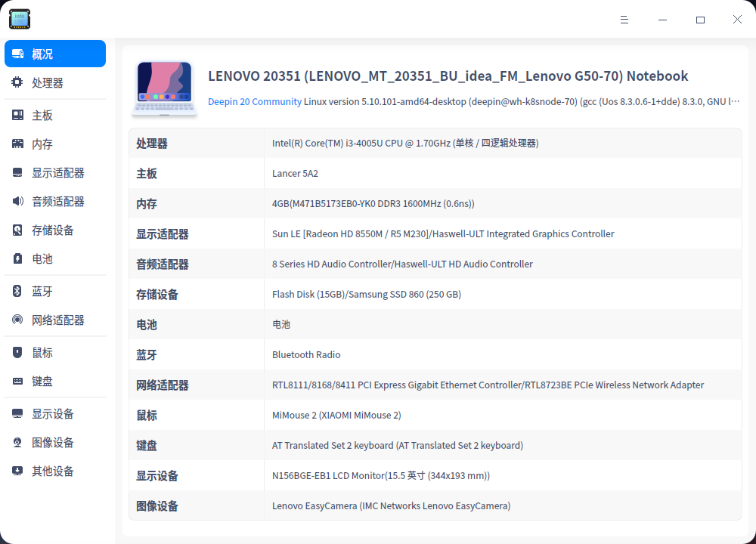Open the hamburger main menu
Viewport: 756px width, 544px height.
624,20
